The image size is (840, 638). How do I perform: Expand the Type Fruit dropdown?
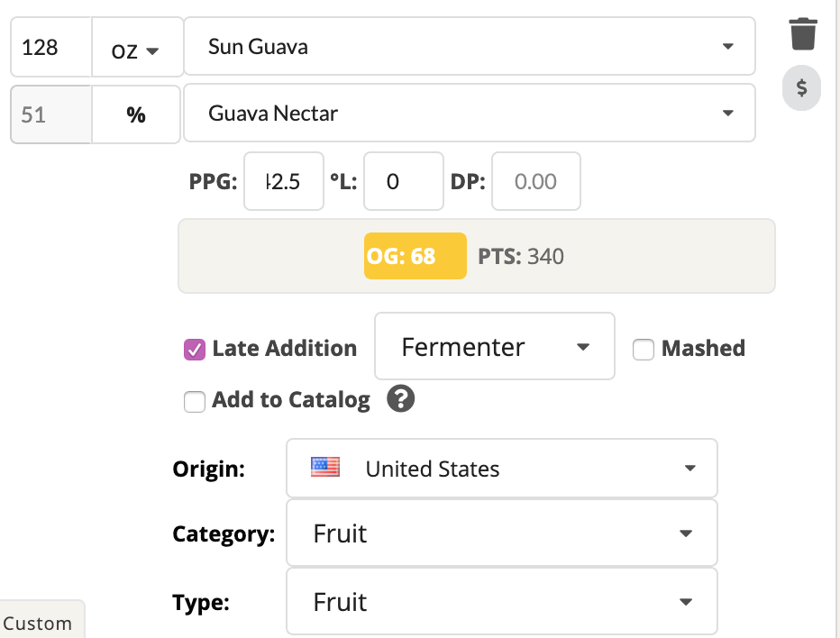tap(502, 602)
